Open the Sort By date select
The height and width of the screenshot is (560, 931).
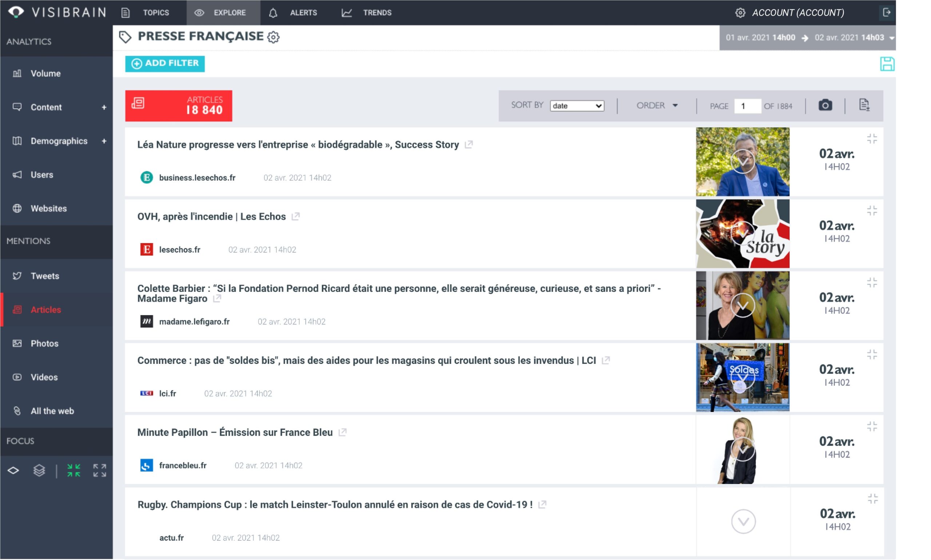click(576, 106)
